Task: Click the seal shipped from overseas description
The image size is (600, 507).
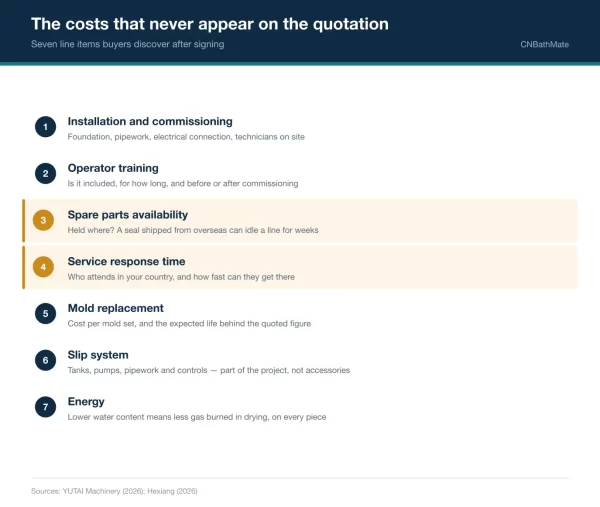Action: pos(193,230)
